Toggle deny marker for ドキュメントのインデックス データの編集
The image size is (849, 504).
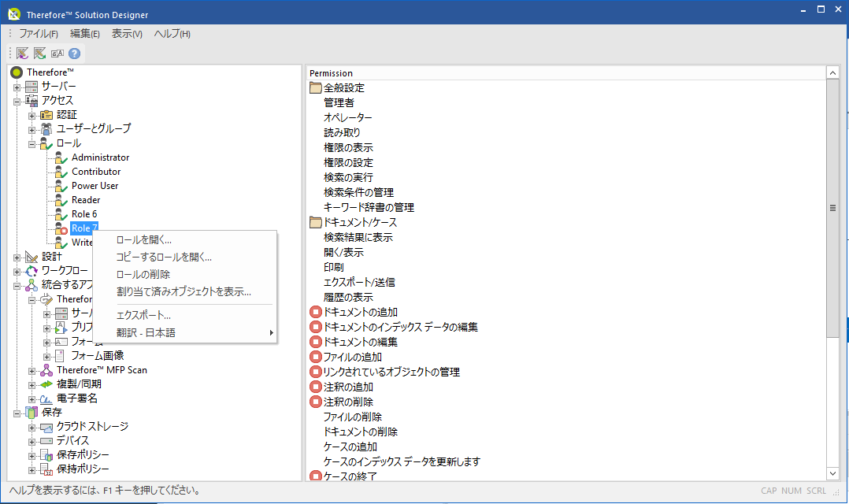316,327
